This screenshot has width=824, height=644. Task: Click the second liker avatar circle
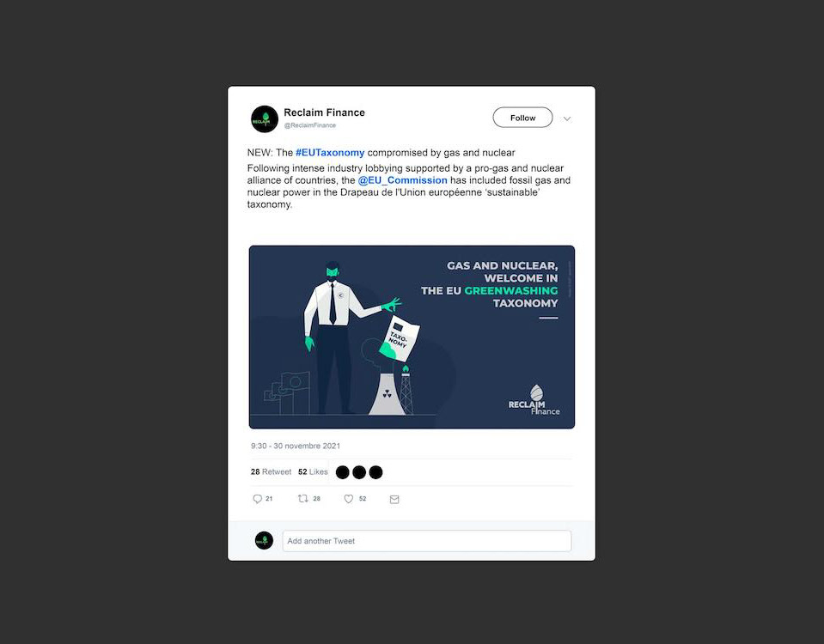tap(359, 472)
